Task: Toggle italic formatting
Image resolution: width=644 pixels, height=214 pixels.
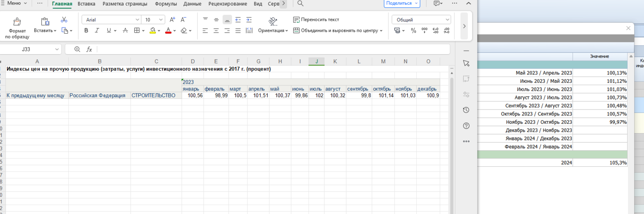Action: 97,31
